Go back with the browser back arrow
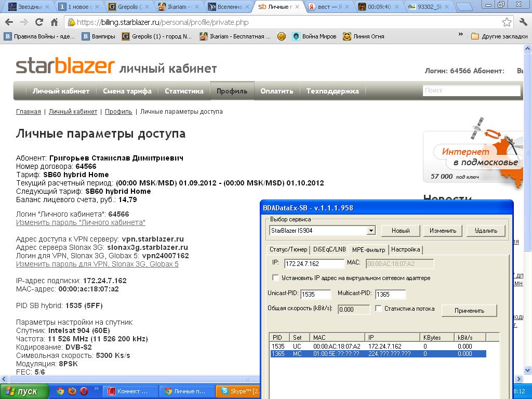 point(9,22)
